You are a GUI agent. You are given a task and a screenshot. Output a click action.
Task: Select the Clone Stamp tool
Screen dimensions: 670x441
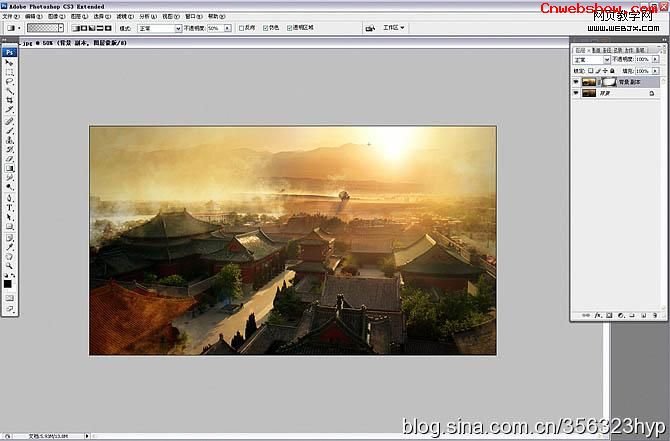9,140
